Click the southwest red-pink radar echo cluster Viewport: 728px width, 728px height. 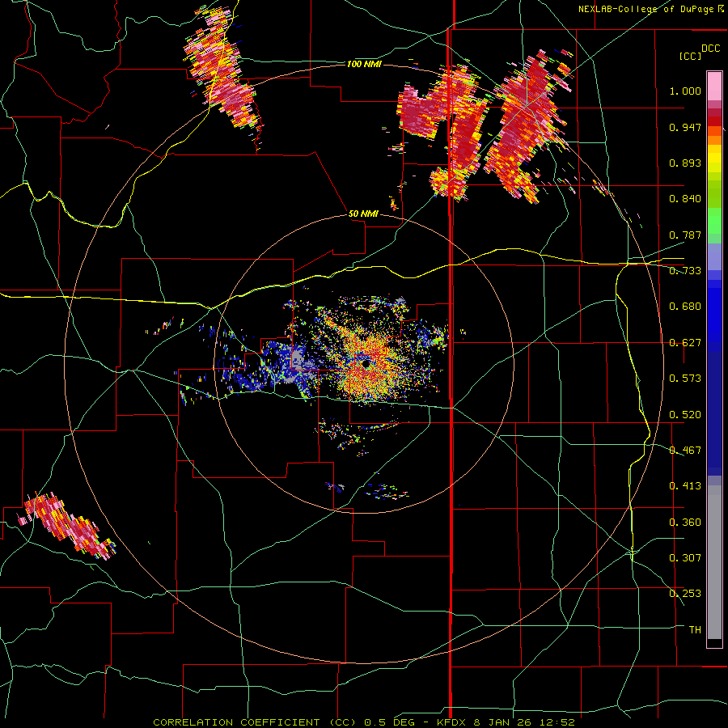(x=67, y=526)
